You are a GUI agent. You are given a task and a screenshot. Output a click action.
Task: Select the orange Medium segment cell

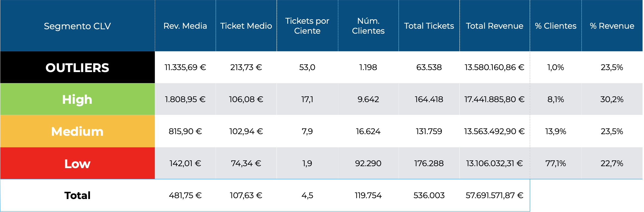pos(77,131)
